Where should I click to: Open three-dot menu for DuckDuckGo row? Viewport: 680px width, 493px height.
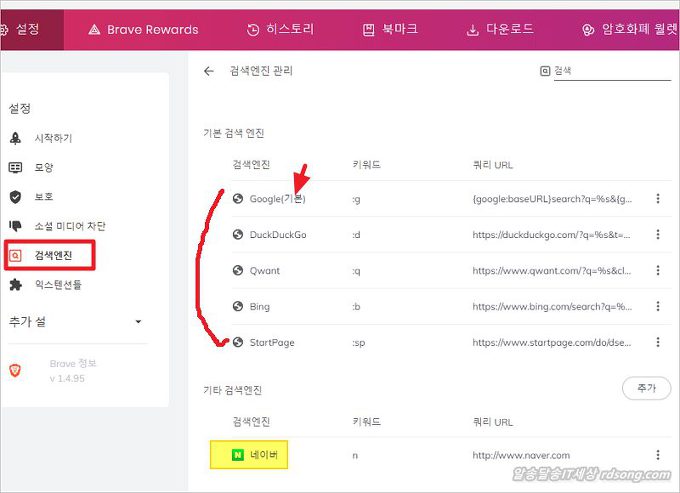coord(657,235)
